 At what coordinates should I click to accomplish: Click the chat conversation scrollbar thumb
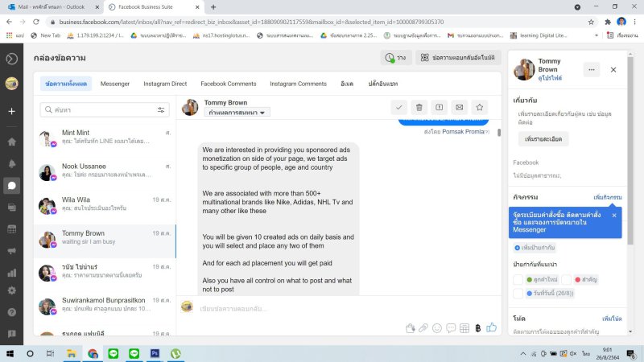(499, 133)
